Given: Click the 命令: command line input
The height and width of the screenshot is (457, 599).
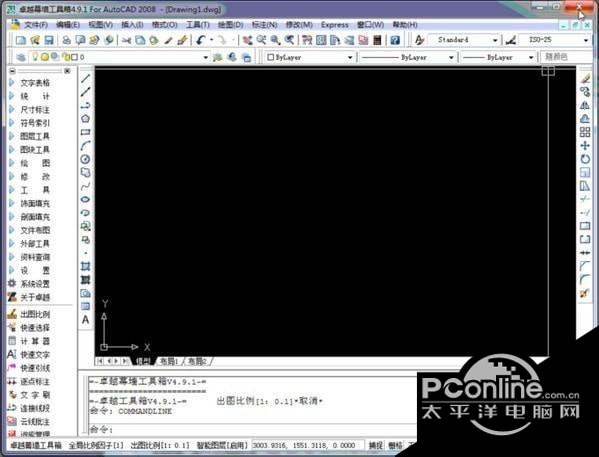Looking at the screenshot, I should (x=252, y=430).
